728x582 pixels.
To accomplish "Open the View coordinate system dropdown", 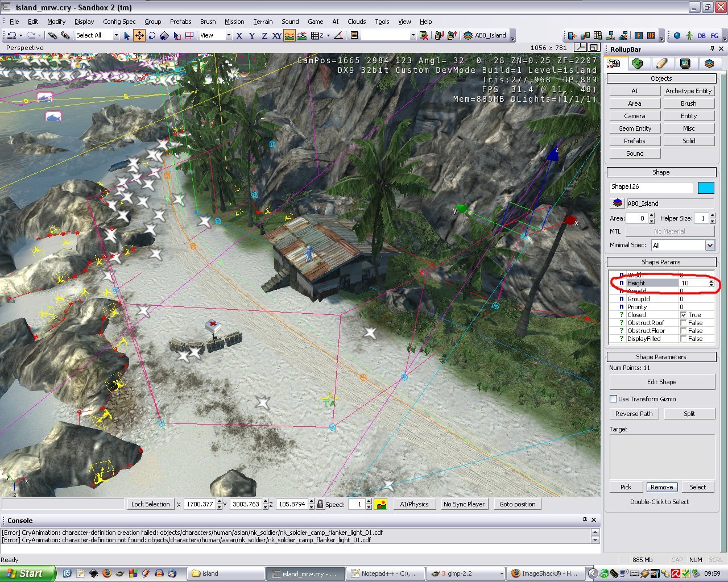I will 229,35.
